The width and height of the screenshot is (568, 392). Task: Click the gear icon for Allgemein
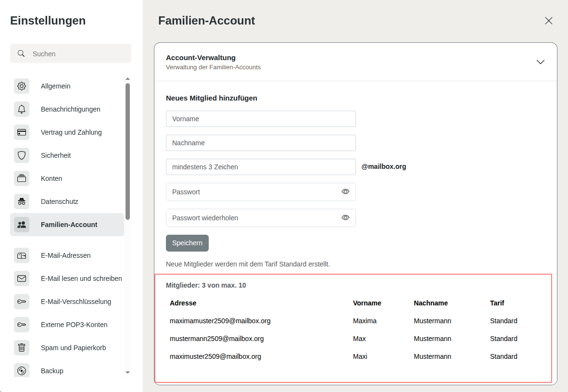click(22, 86)
